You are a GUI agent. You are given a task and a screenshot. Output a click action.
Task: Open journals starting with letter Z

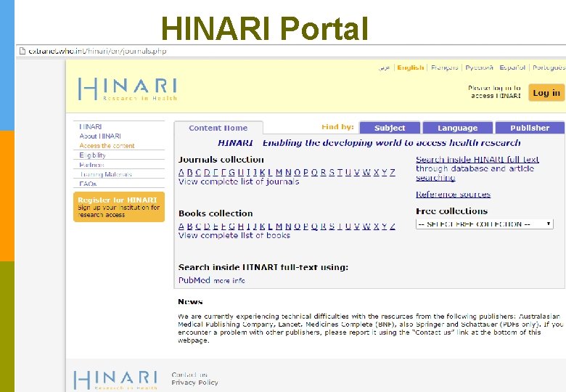(x=393, y=173)
